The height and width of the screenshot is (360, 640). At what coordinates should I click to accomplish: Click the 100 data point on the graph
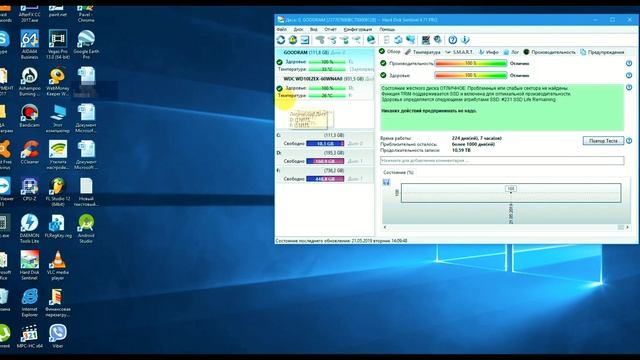tap(511, 189)
